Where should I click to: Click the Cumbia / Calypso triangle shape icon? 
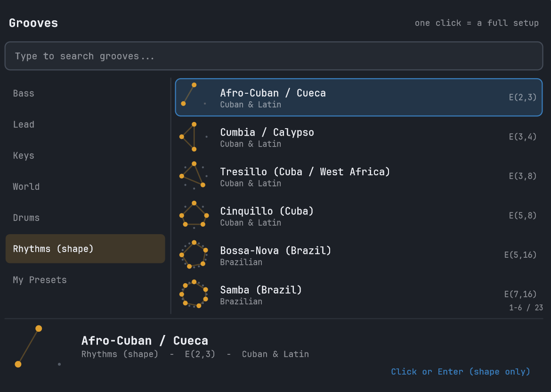click(194, 137)
